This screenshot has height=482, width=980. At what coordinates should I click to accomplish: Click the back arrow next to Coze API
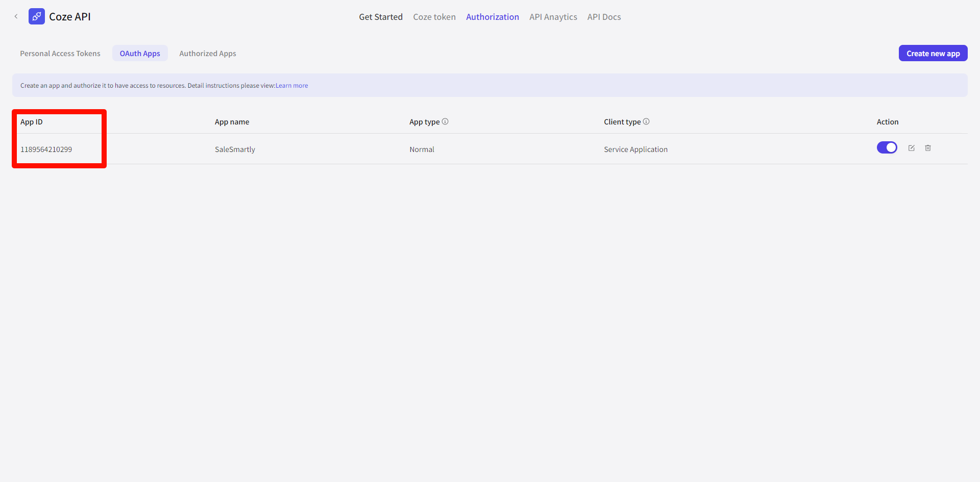[16, 17]
